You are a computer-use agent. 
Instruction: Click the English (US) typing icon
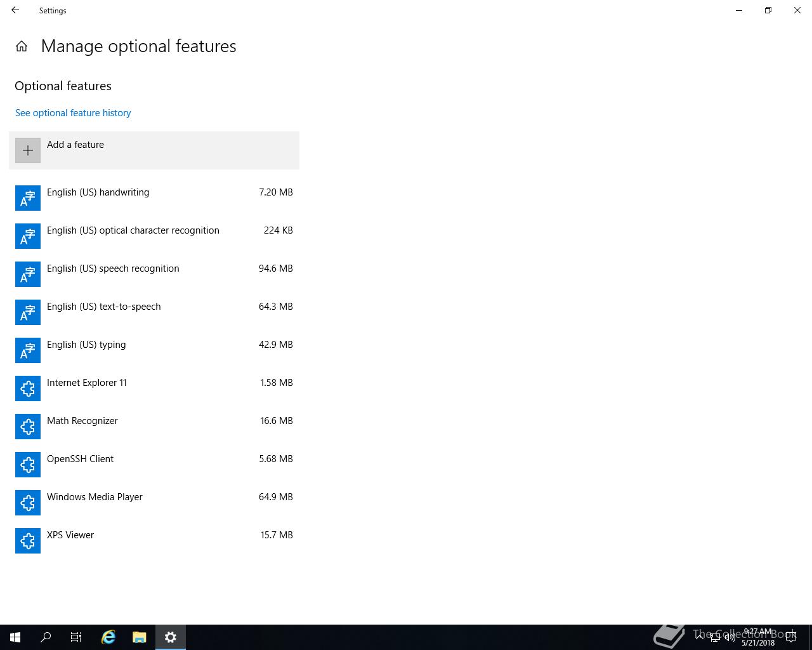click(28, 350)
